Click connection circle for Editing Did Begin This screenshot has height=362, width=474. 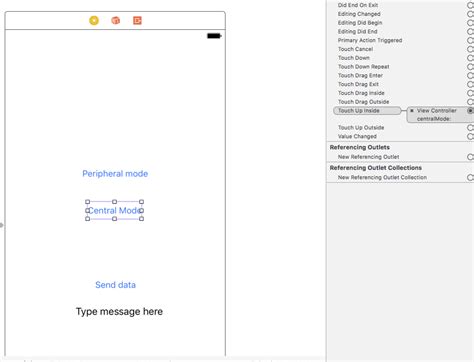tap(470, 23)
